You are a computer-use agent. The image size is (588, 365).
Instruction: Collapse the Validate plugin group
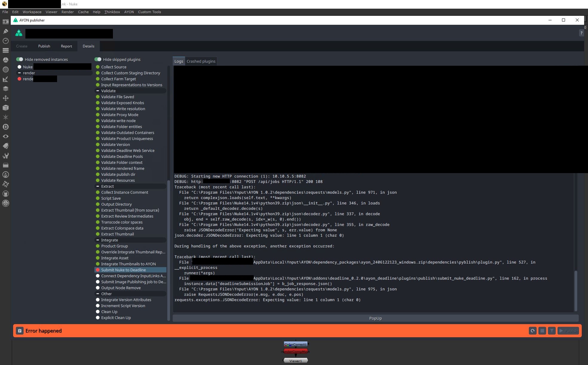click(98, 91)
